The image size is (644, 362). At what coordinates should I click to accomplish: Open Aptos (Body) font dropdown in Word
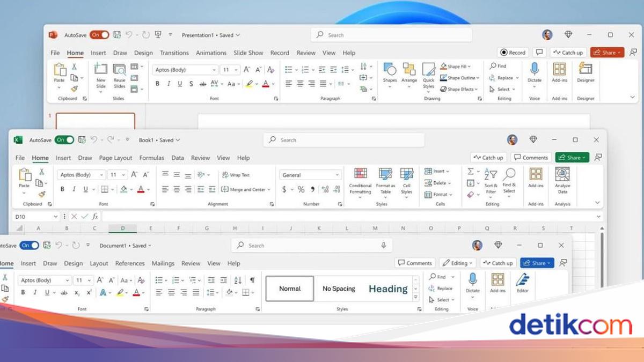[67, 280]
